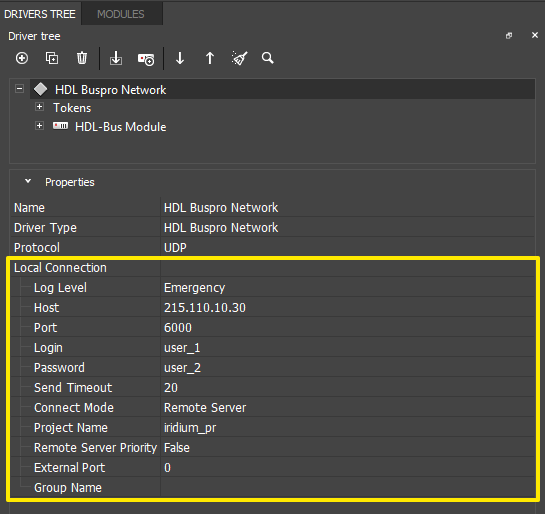Click the Log Level property label

tap(60, 288)
